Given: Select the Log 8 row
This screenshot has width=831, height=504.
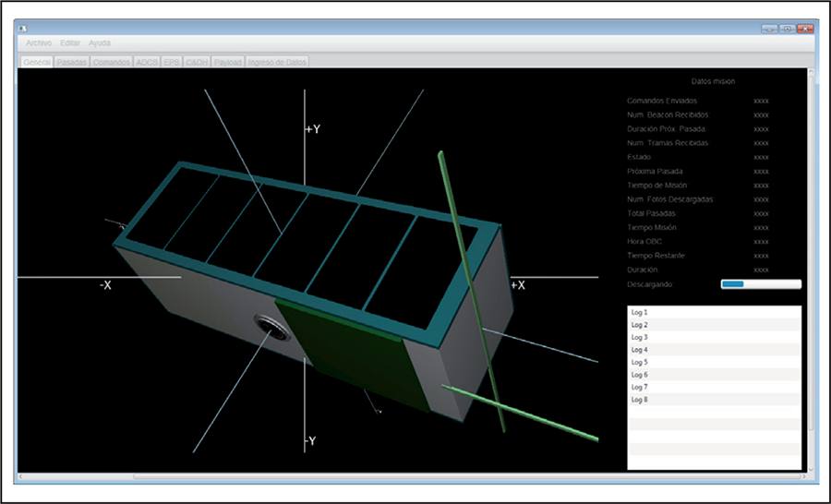Looking at the screenshot, I should 714,400.
